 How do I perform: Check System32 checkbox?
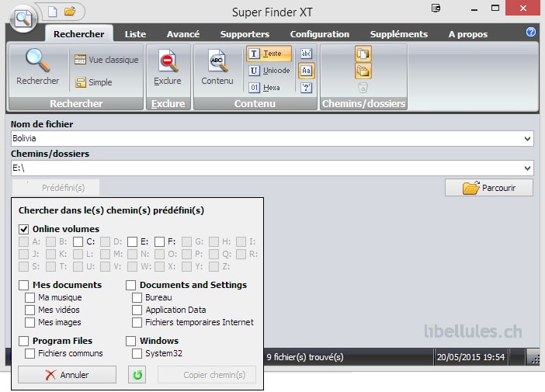[137, 353]
